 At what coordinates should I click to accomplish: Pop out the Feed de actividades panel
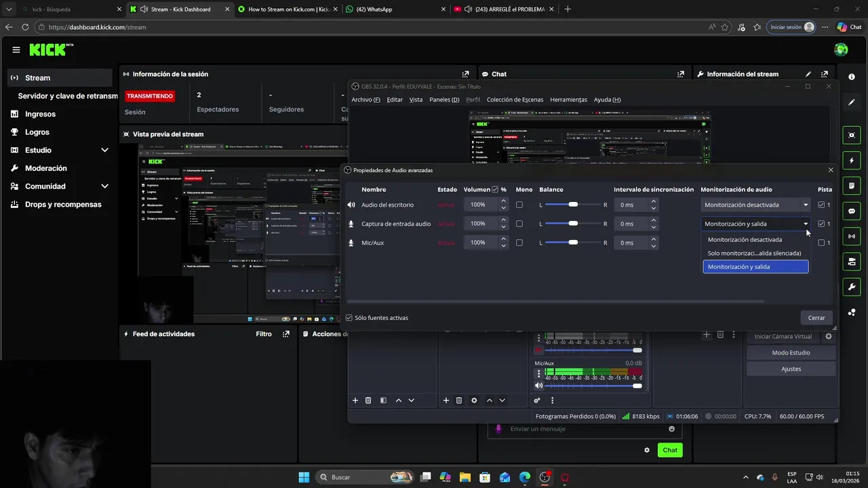[285, 333]
